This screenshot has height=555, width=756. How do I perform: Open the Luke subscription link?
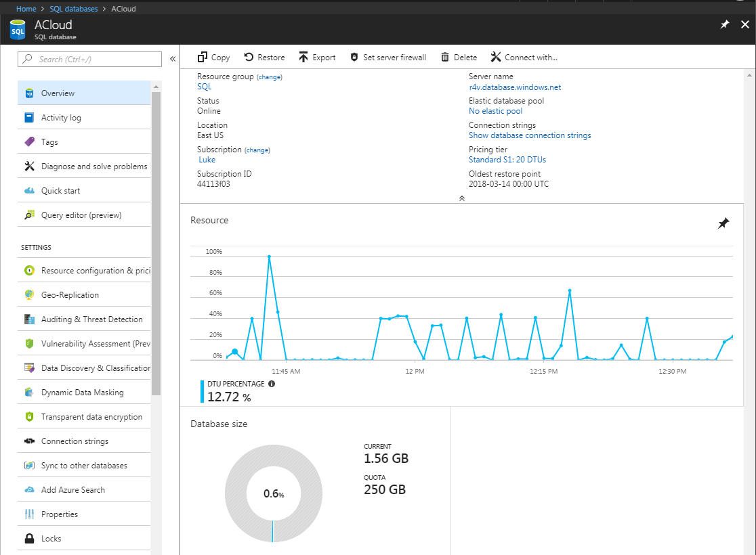[207, 160]
